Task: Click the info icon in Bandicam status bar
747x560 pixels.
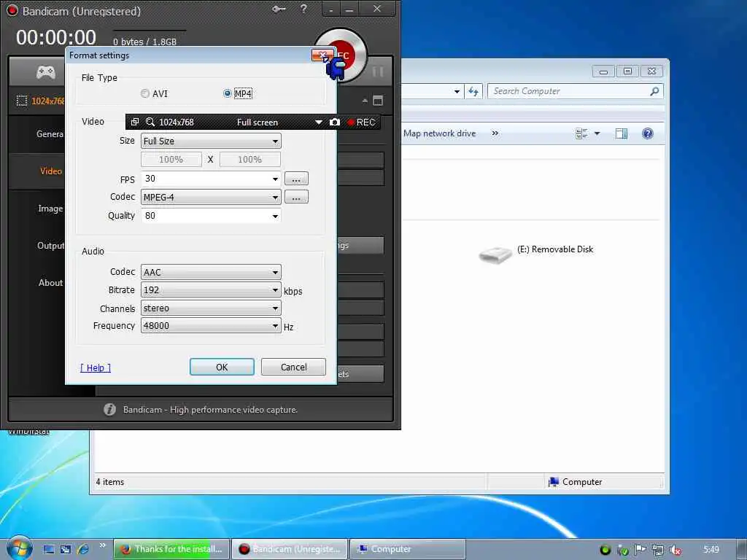Action: pyautogui.click(x=109, y=410)
